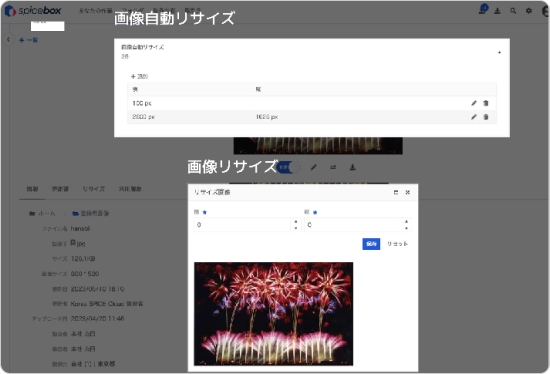Click the width input field in resize dialog

[243, 225]
